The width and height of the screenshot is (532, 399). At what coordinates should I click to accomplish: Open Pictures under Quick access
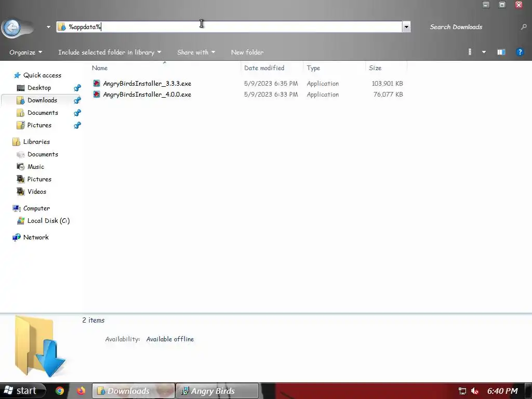pos(39,125)
